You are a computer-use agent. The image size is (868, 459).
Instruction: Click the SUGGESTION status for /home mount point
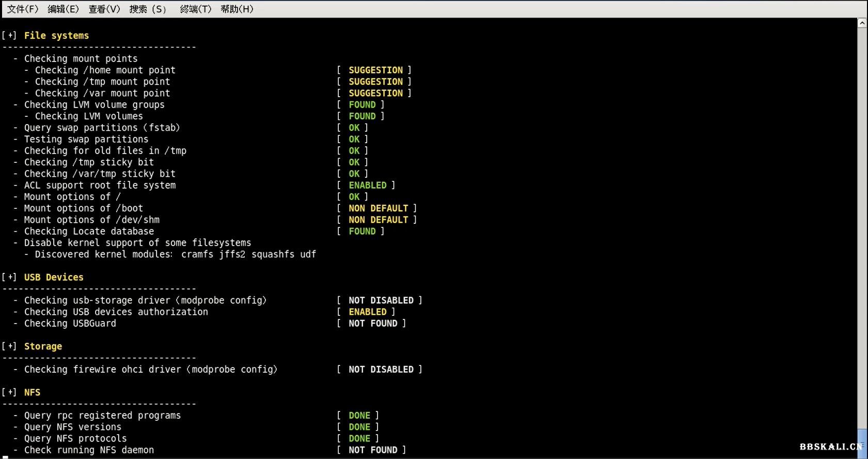[375, 70]
